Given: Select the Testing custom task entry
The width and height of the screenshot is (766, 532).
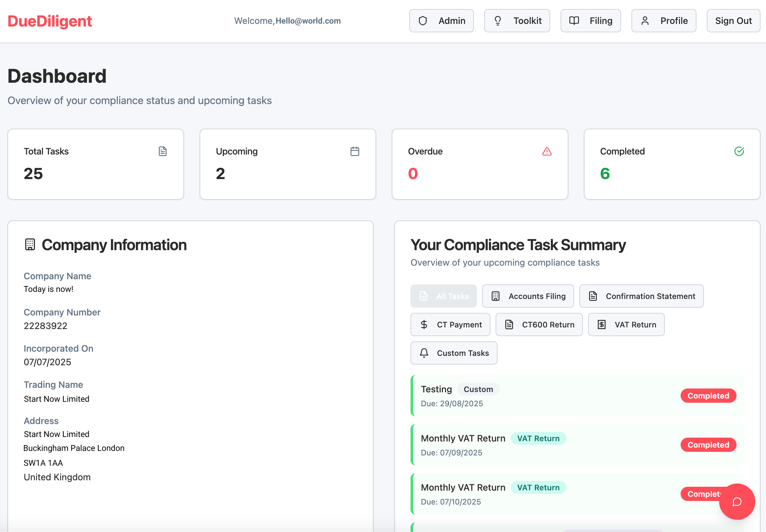Looking at the screenshot, I should pyautogui.click(x=436, y=389).
